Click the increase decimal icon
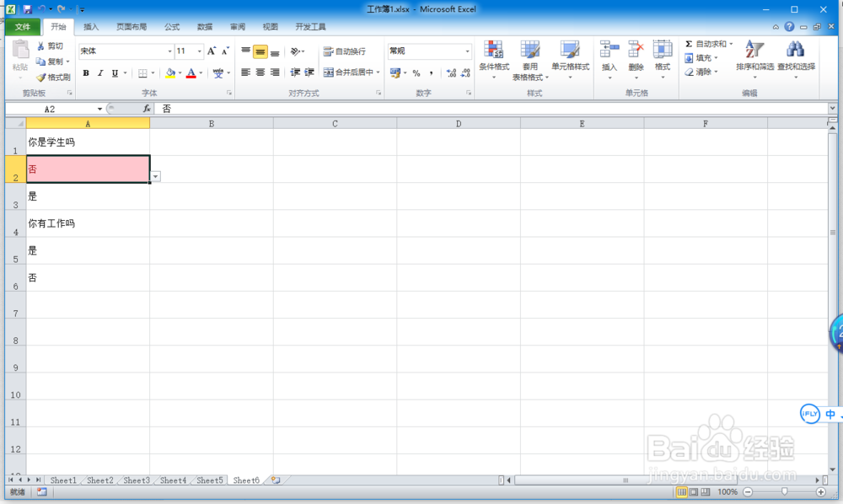843x504 pixels. [451, 73]
